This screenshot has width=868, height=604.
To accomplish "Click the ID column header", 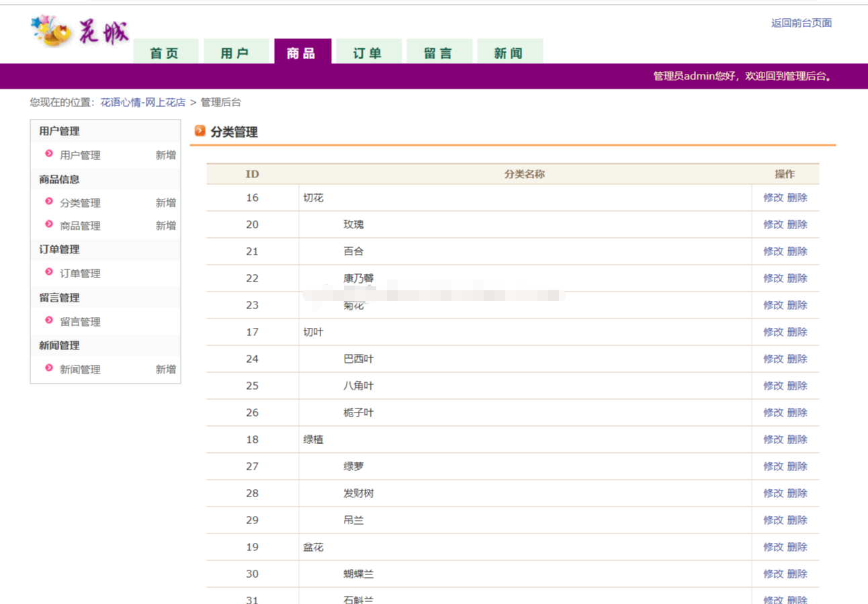I will [x=253, y=174].
